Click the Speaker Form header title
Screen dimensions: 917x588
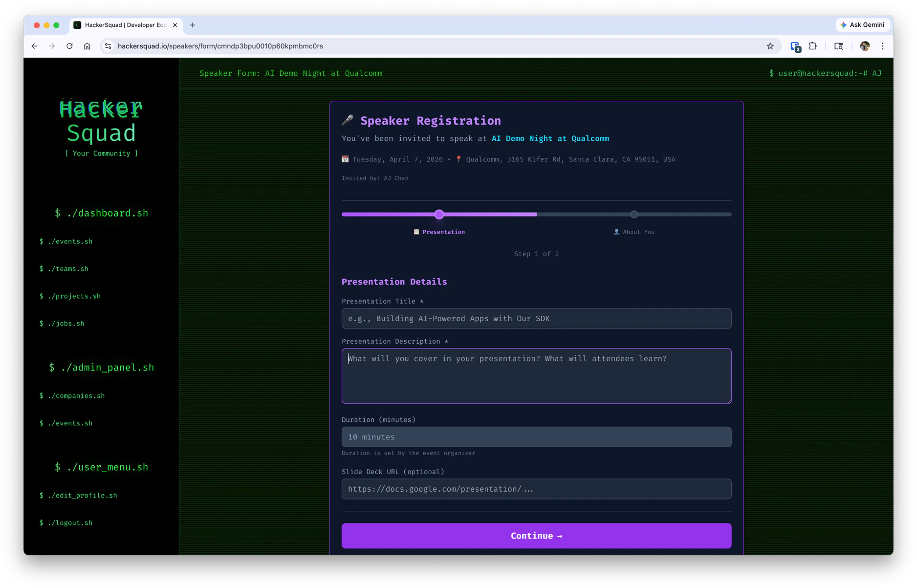click(291, 73)
